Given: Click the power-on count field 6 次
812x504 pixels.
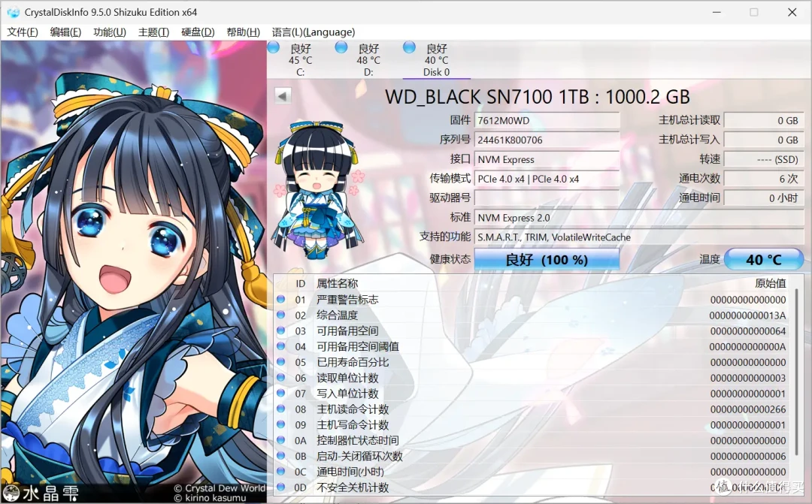Looking at the screenshot, I should pos(764,179).
